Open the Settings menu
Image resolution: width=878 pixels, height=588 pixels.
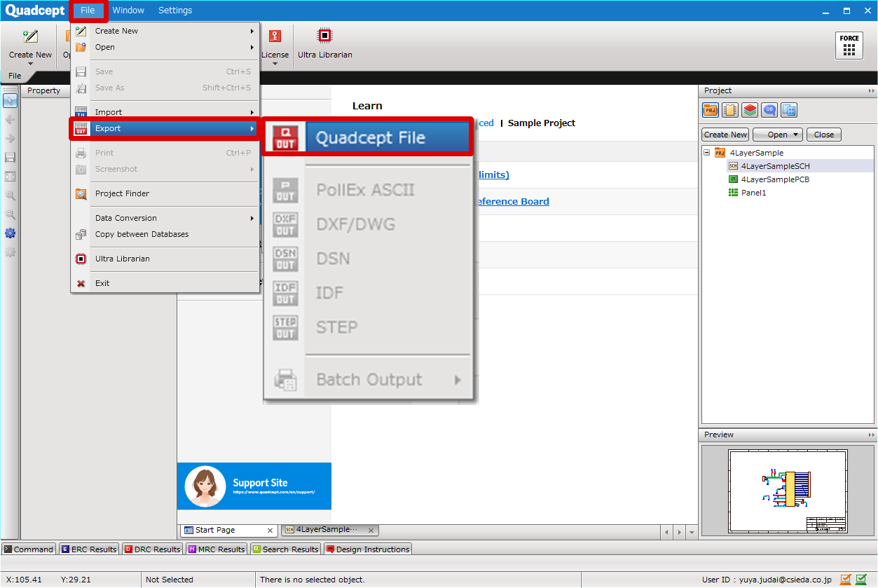[174, 10]
